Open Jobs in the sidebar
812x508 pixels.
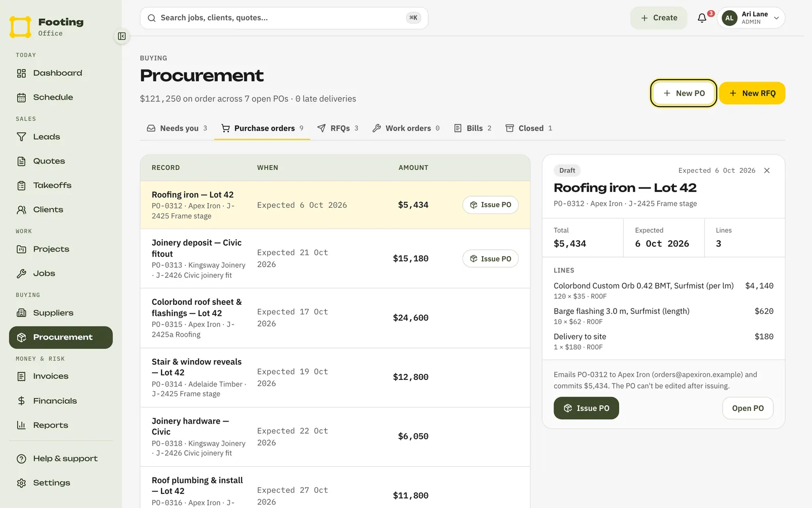click(x=61, y=273)
